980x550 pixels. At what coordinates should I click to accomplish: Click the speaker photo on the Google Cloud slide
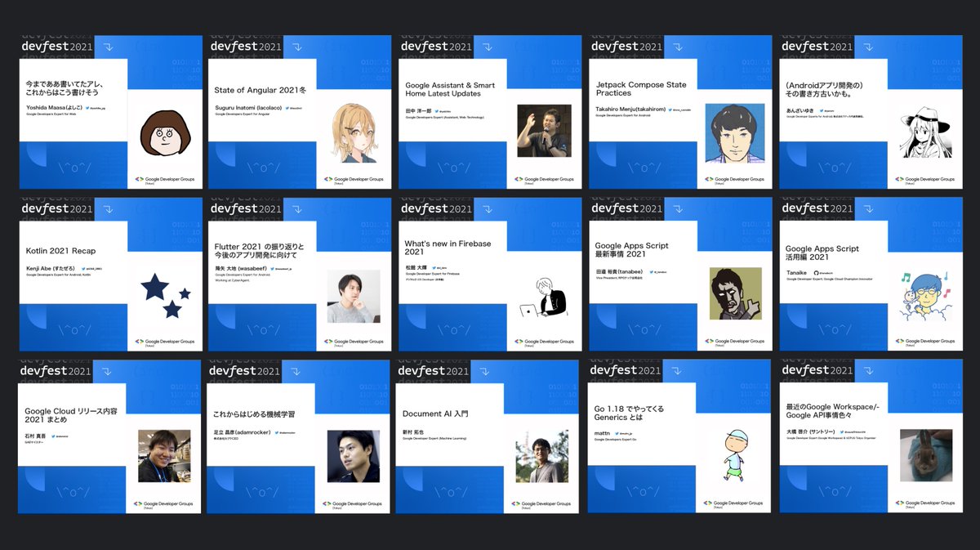coord(163,455)
